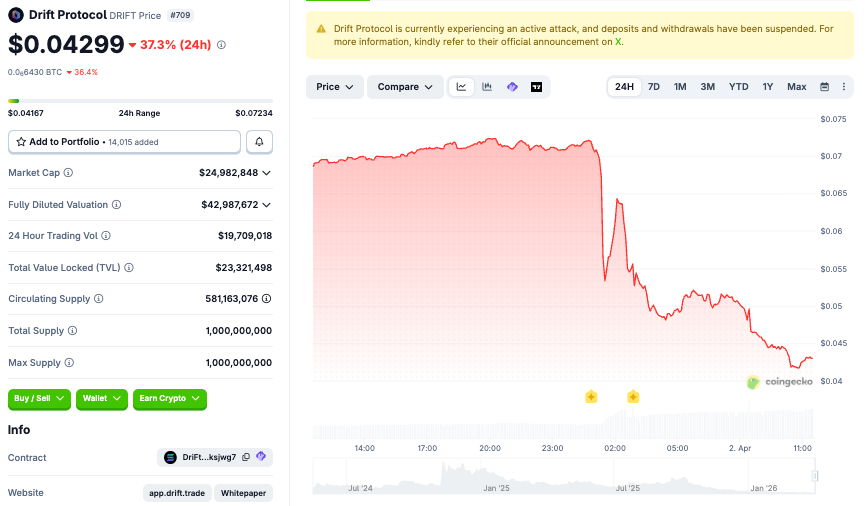This screenshot has width=867, height=506.
Task: Switch to the candlestick chart view
Action: (x=487, y=87)
